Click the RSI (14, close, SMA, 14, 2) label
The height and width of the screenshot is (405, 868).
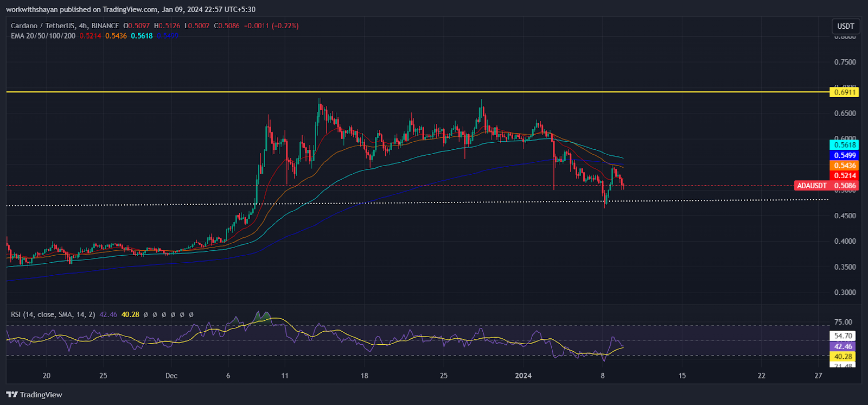tap(53, 314)
